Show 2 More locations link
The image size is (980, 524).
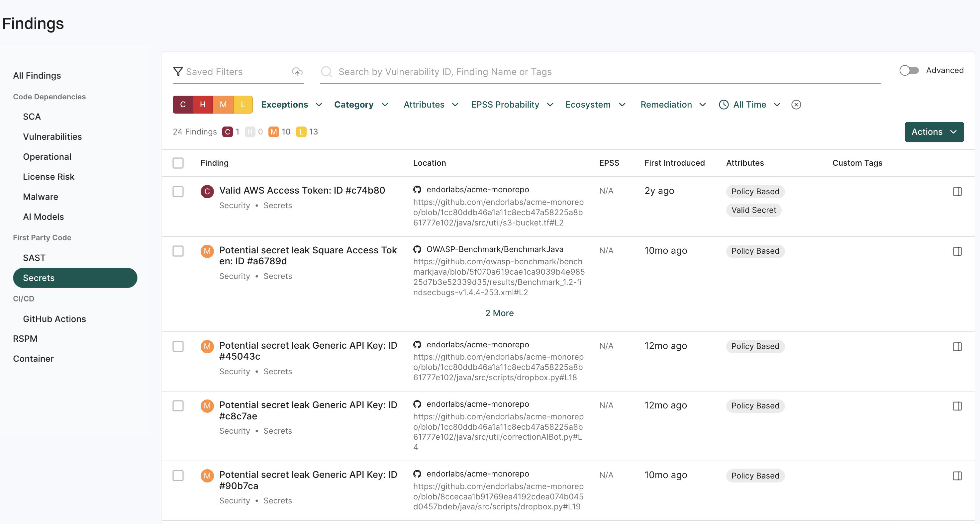click(x=499, y=313)
